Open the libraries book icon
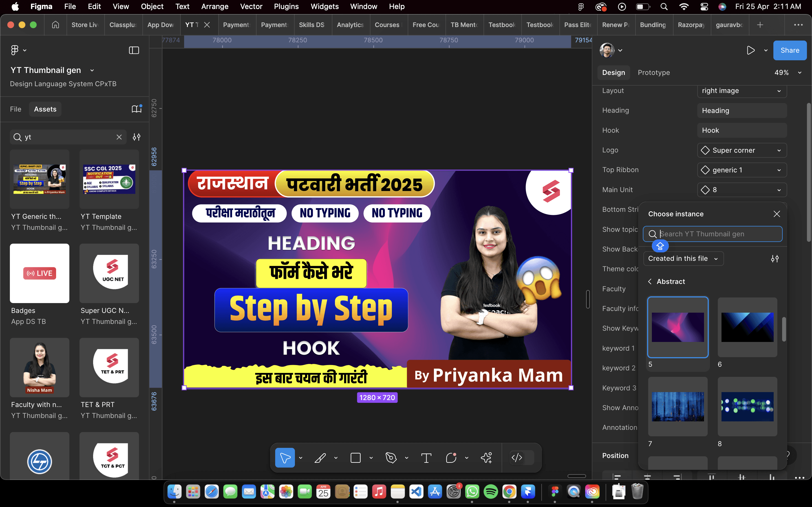The height and width of the screenshot is (507, 812). (136, 109)
